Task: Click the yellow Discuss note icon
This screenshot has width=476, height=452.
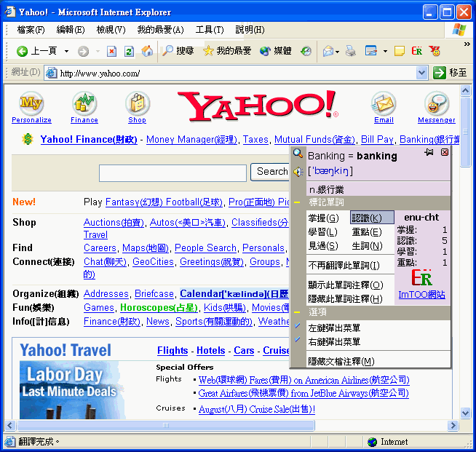Action: point(399,51)
